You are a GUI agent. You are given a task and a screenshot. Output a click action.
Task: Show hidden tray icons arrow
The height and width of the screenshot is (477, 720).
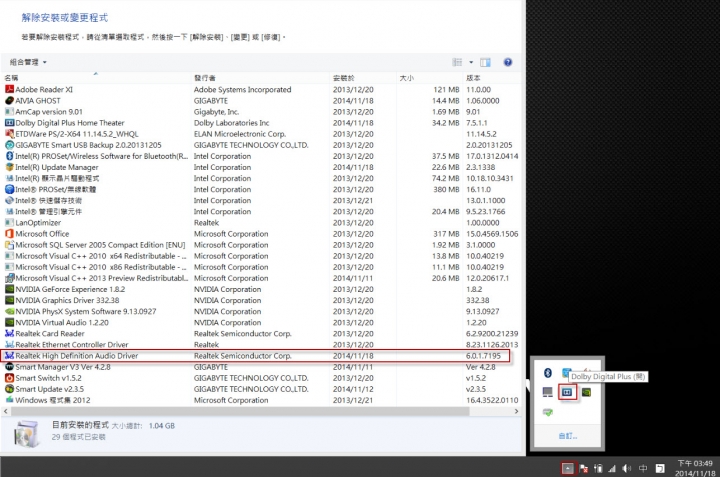click(568, 468)
